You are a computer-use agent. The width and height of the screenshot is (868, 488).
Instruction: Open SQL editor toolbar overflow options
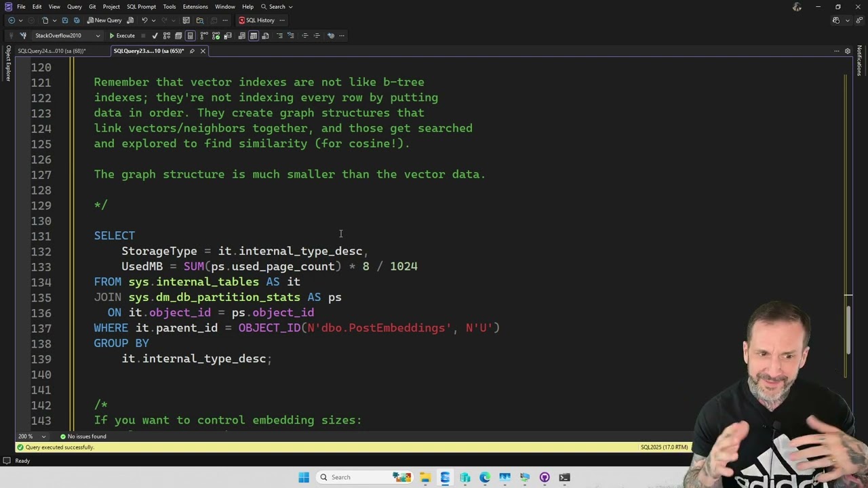[x=342, y=35]
